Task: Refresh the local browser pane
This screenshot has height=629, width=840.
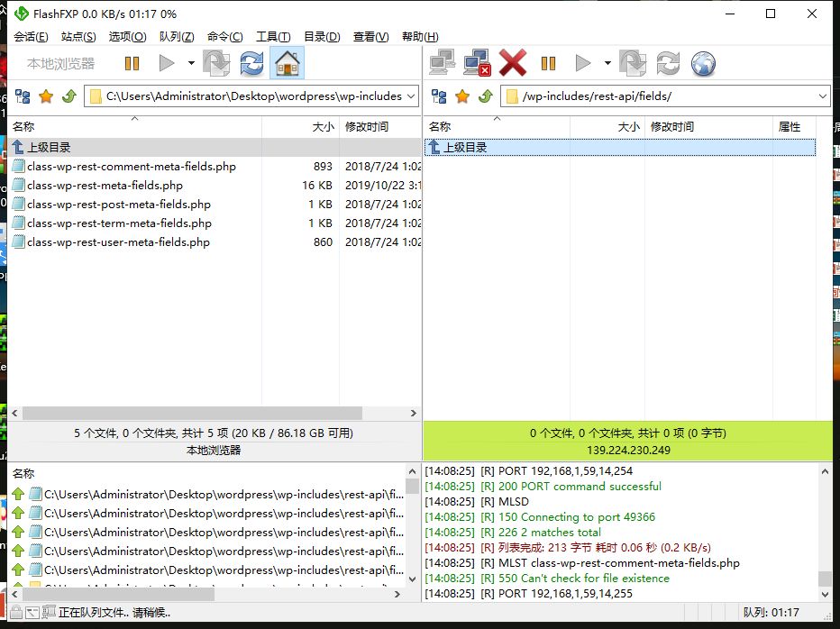Action: tap(251, 63)
